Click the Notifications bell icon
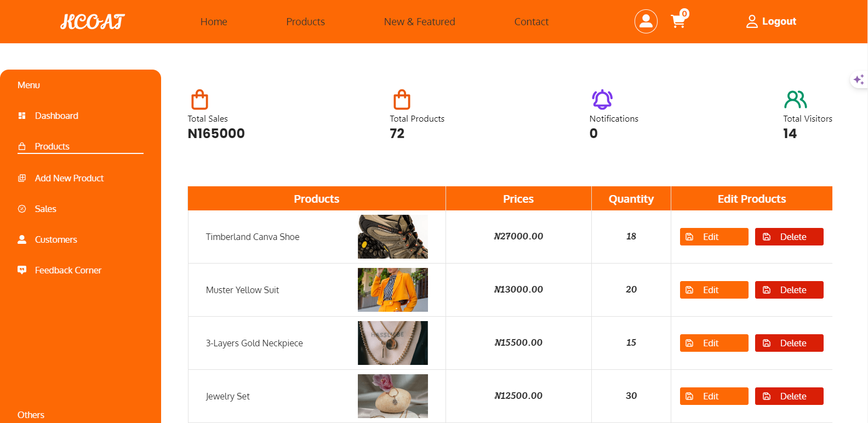Image resolution: width=868 pixels, height=423 pixels. [x=601, y=99]
